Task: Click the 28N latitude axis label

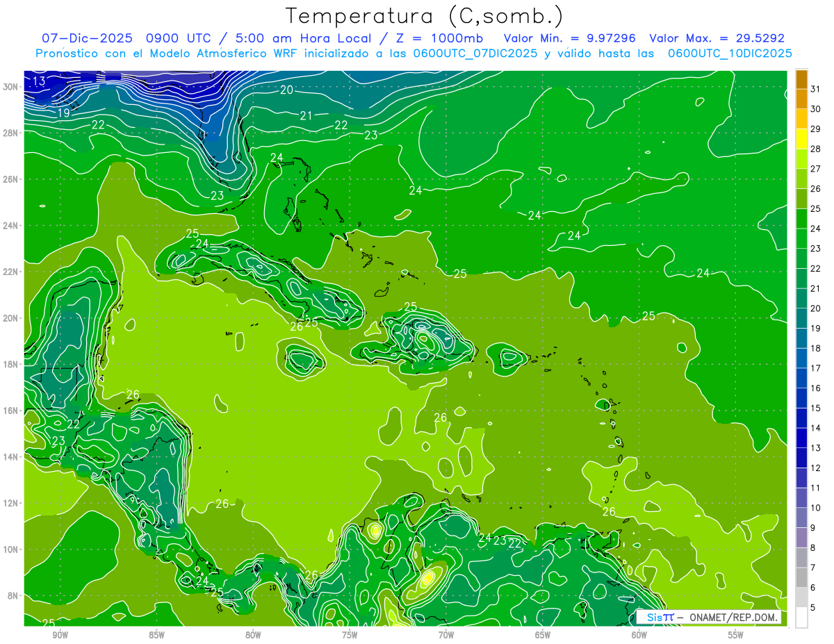Action: click(11, 133)
